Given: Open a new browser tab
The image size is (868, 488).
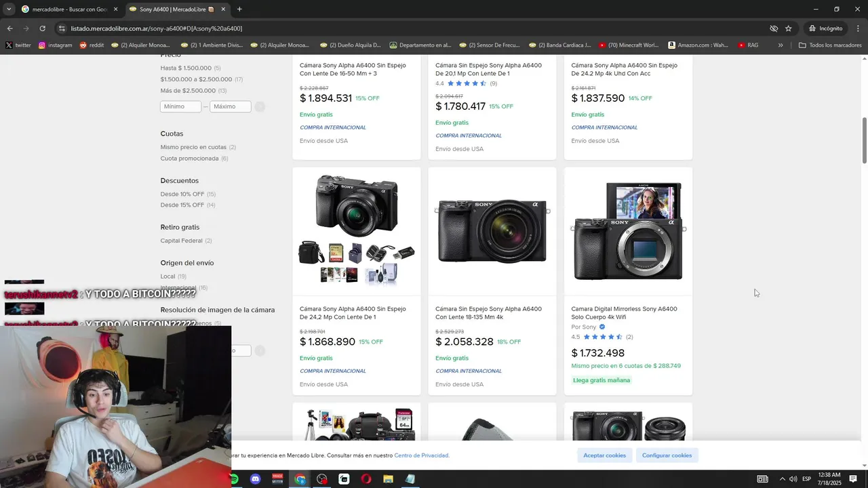Looking at the screenshot, I should 239,9.
